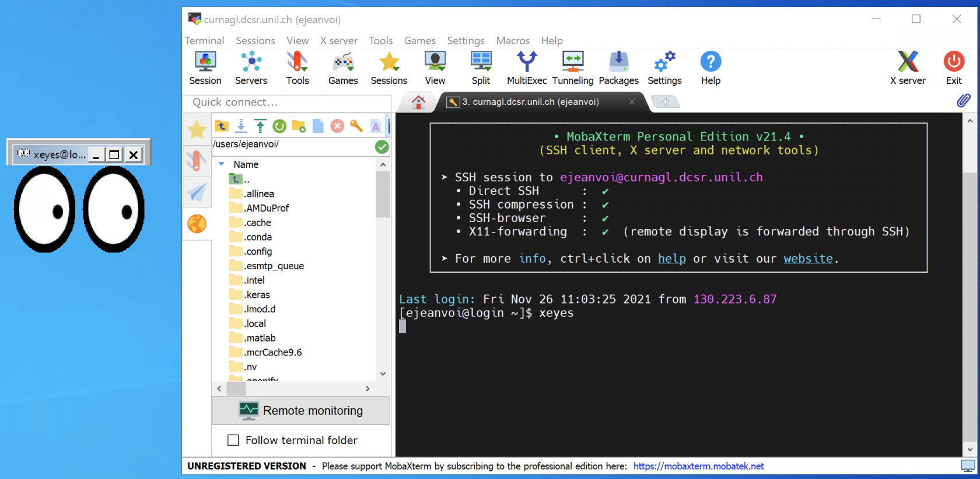Upload files using the green up arrow
The width and height of the screenshot is (980, 479).
pyautogui.click(x=260, y=126)
